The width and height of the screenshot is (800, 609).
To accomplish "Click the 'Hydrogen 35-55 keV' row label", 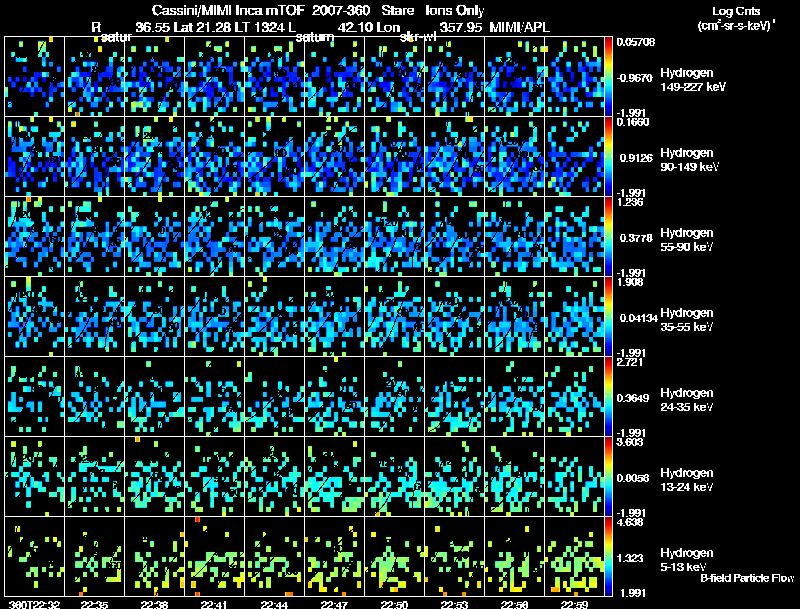I will pyautogui.click(x=686, y=320).
